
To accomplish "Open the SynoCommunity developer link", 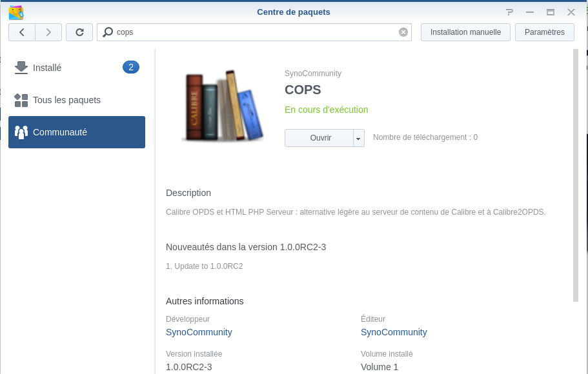I will point(199,332).
